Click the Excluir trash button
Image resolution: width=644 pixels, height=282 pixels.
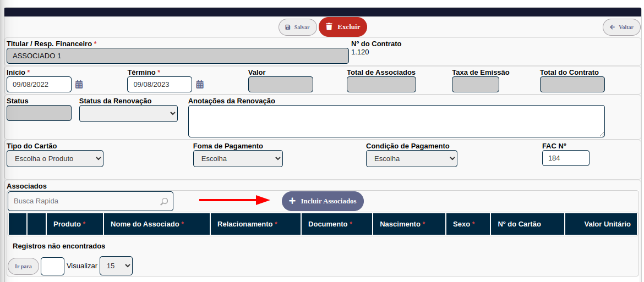pos(342,27)
